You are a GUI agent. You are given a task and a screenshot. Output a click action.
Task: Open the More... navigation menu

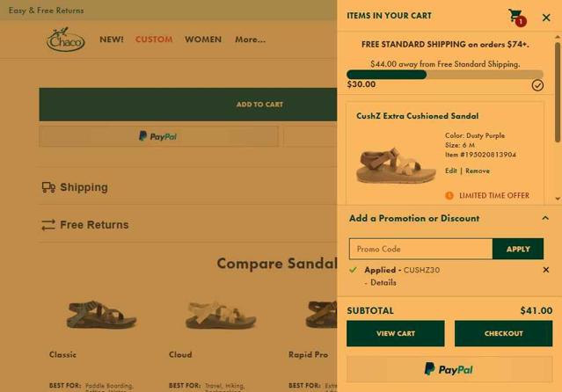click(250, 40)
